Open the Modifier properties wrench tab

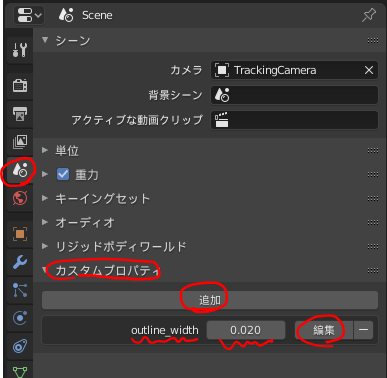[x=20, y=262]
